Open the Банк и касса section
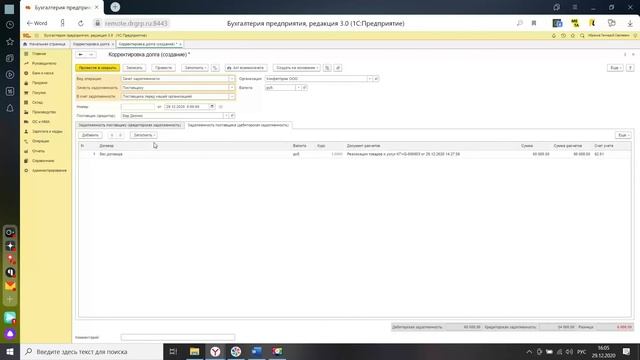The height and width of the screenshot is (360, 640). pos(42,73)
